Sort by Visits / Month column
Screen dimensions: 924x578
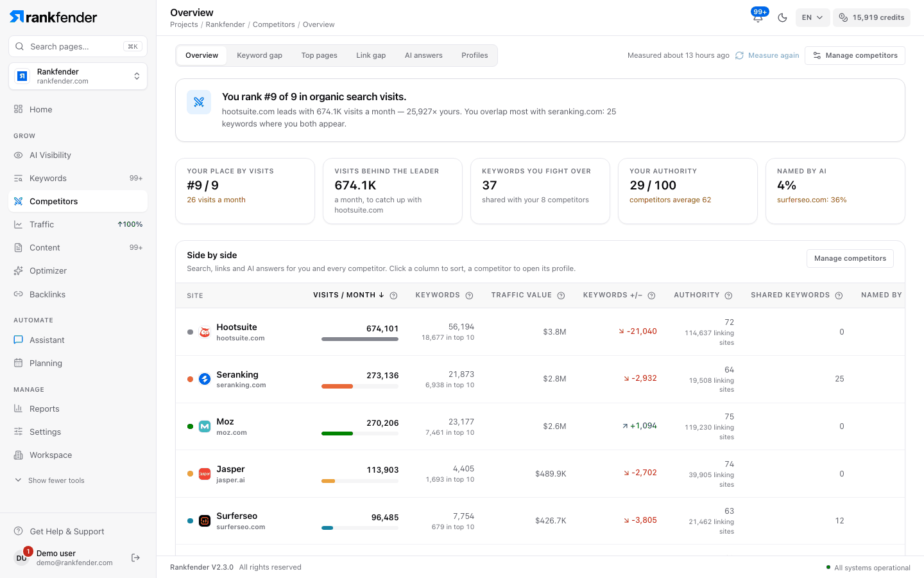pos(348,295)
